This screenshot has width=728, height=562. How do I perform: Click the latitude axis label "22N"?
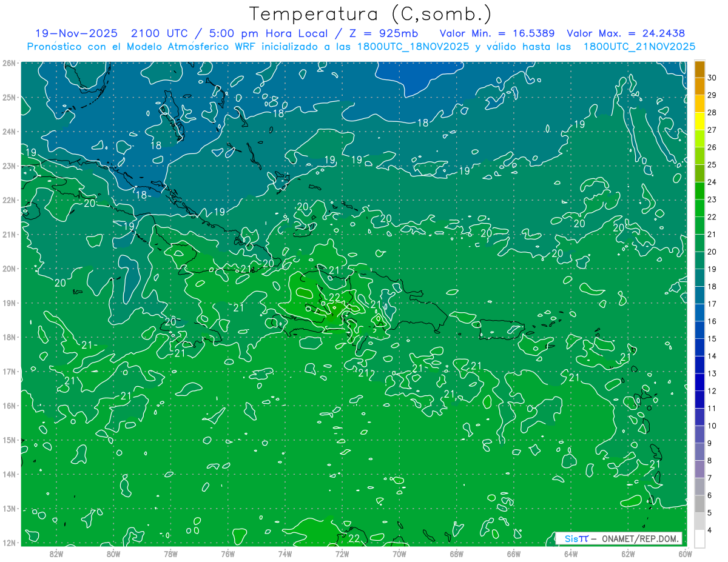pyautogui.click(x=8, y=200)
